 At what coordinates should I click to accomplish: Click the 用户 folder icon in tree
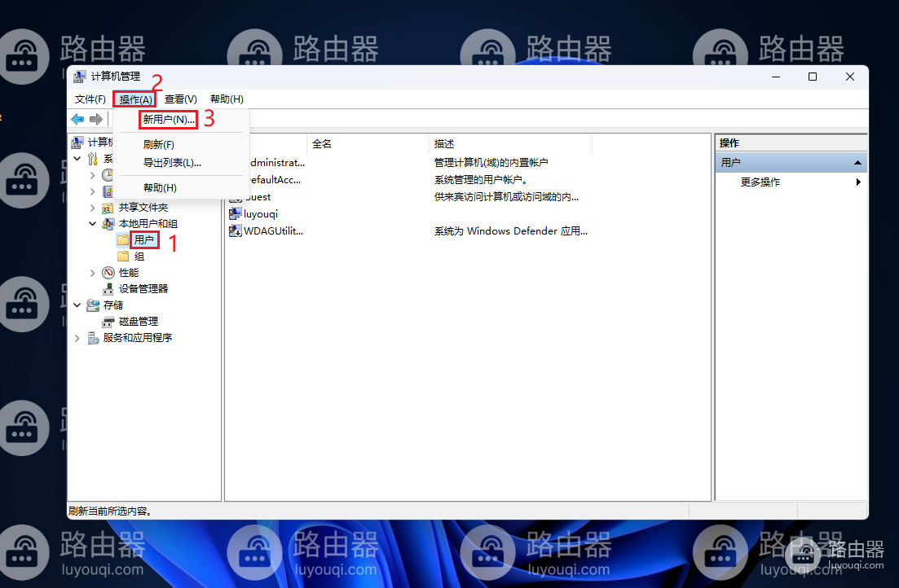pyautogui.click(x=123, y=239)
